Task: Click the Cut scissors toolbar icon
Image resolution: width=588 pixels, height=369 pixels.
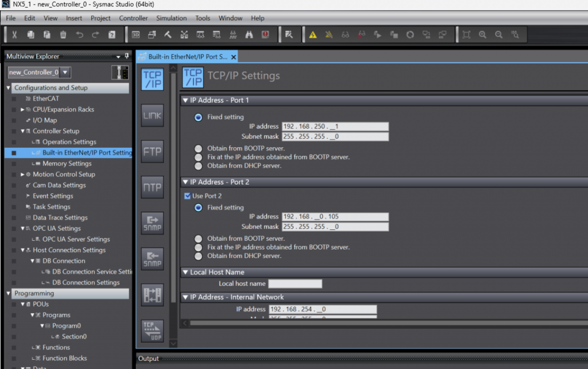Action: click(x=14, y=35)
